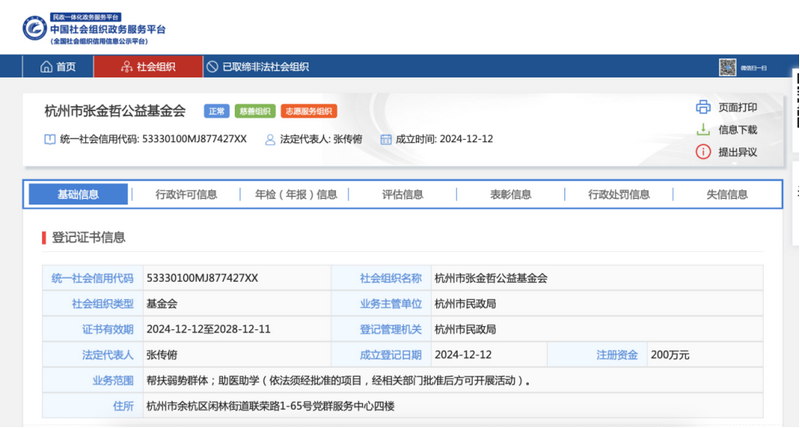Open the 表彰信息 tab
Screen dimensions: 800x428
coord(511,194)
